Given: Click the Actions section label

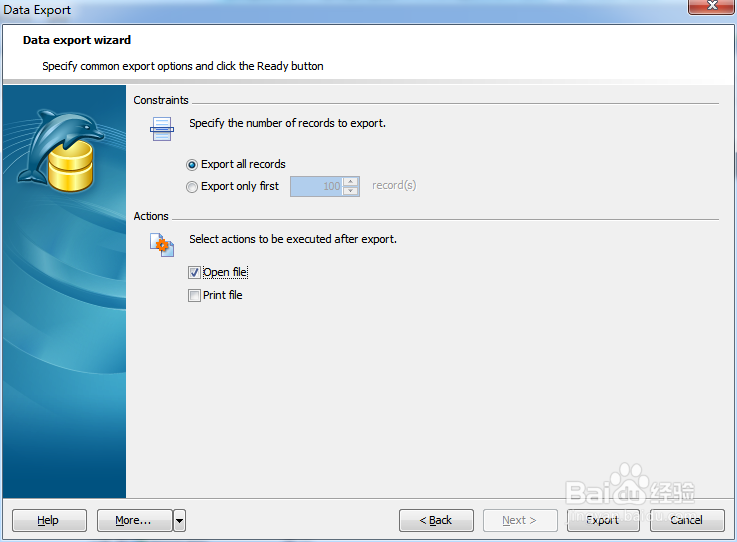Looking at the screenshot, I should (151, 216).
